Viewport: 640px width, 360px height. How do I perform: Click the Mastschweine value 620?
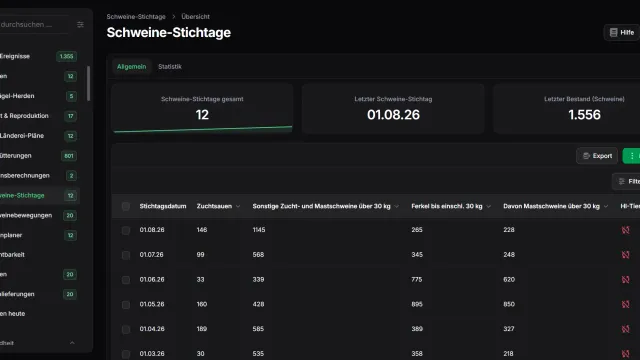pos(509,280)
